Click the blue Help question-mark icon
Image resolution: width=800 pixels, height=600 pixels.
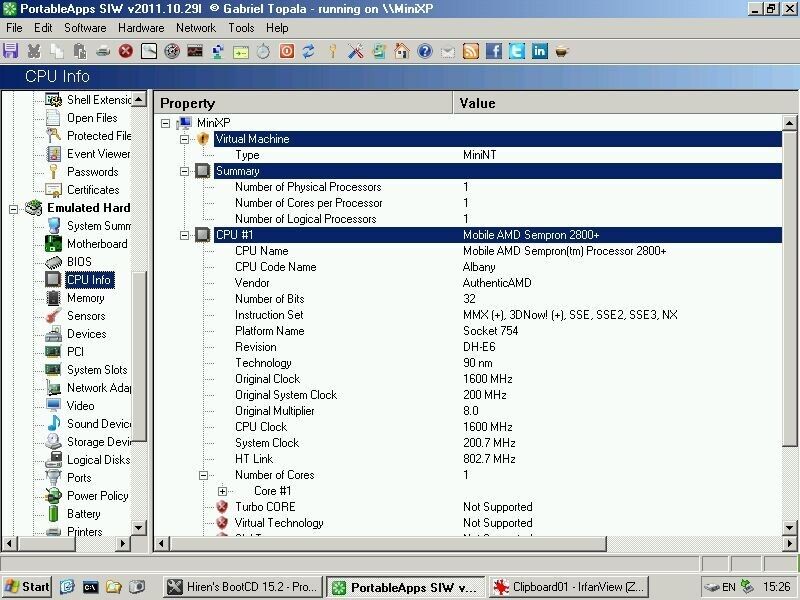(x=424, y=51)
